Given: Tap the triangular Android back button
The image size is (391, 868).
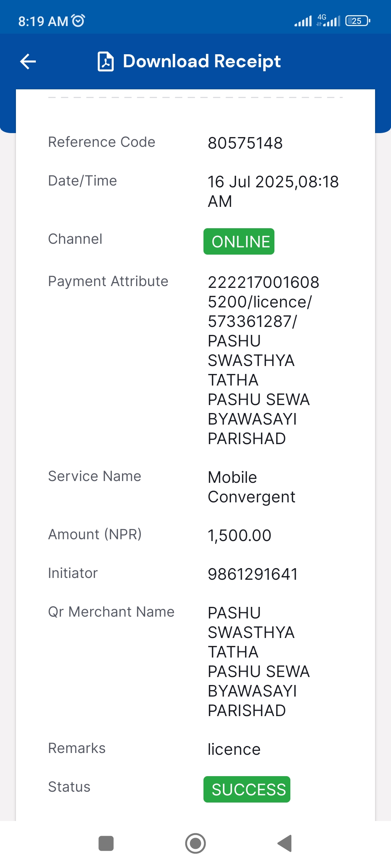Looking at the screenshot, I should (285, 843).
